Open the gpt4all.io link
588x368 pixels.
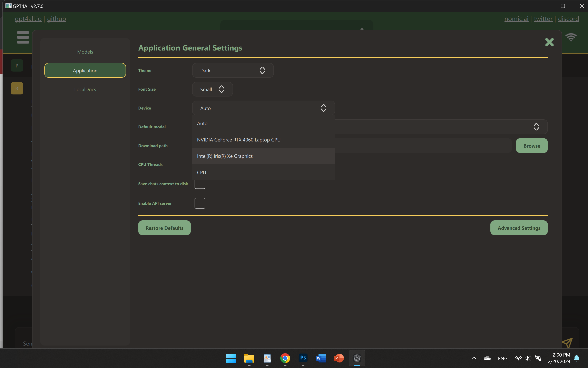click(x=28, y=19)
